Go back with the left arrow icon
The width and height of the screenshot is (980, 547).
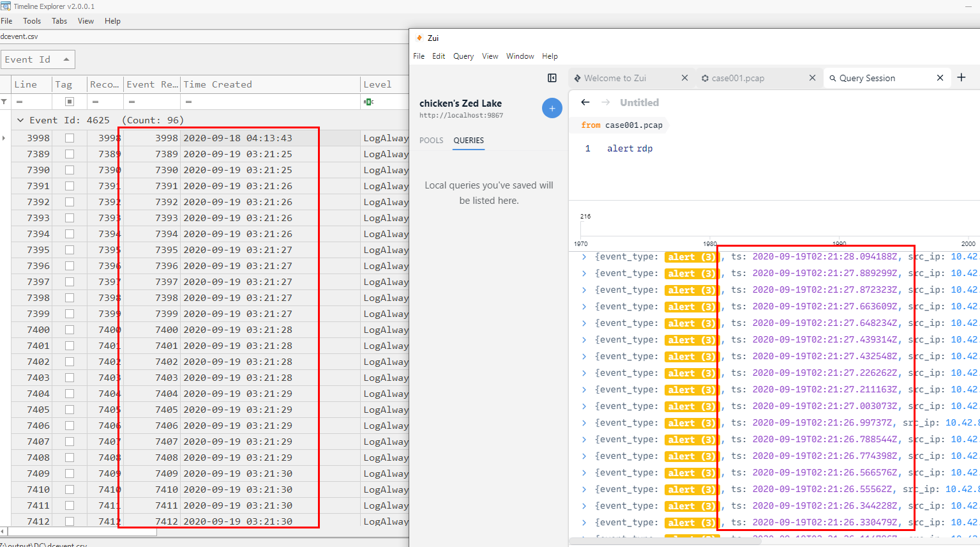(x=585, y=102)
